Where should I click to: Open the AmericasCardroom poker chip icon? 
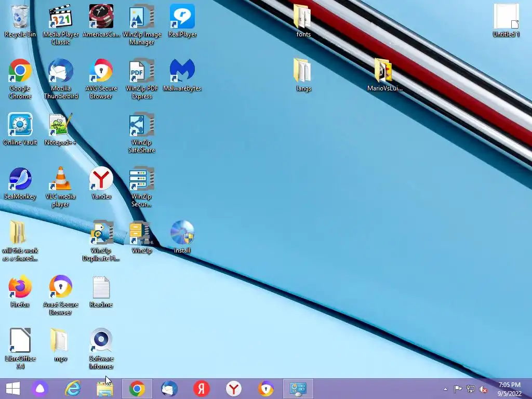pyautogui.click(x=101, y=21)
